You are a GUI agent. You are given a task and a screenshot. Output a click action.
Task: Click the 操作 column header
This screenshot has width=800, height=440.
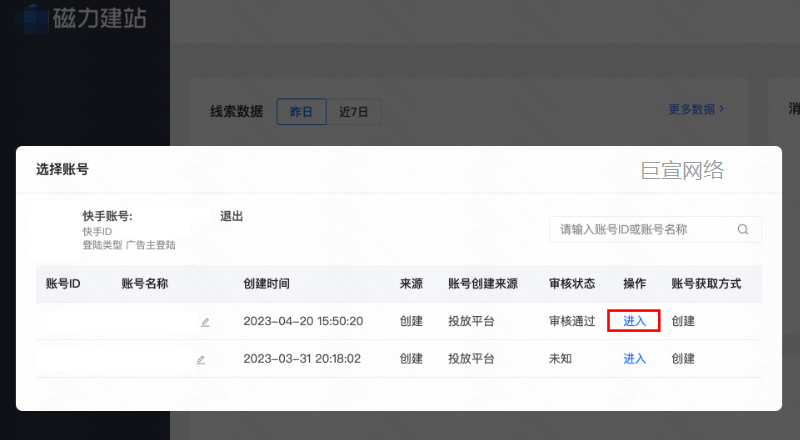(x=635, y=284)
